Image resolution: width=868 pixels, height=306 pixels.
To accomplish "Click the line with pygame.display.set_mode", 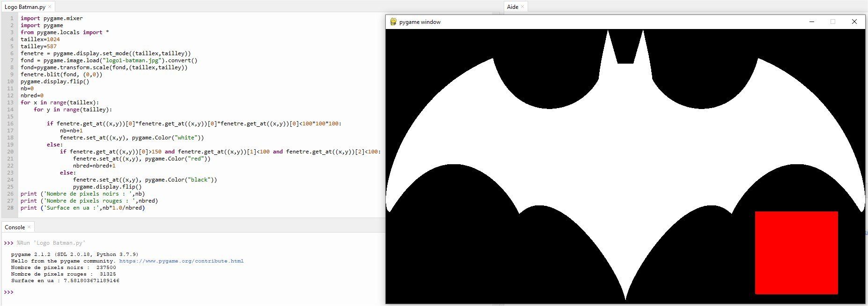I will (106, 53).
